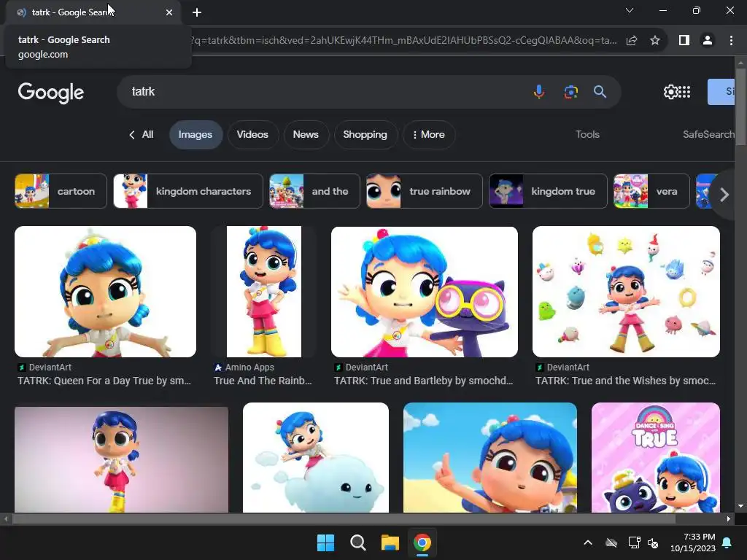Click the browser address bar URL
The image size is (747, 560).
click(x=403, y=41)
